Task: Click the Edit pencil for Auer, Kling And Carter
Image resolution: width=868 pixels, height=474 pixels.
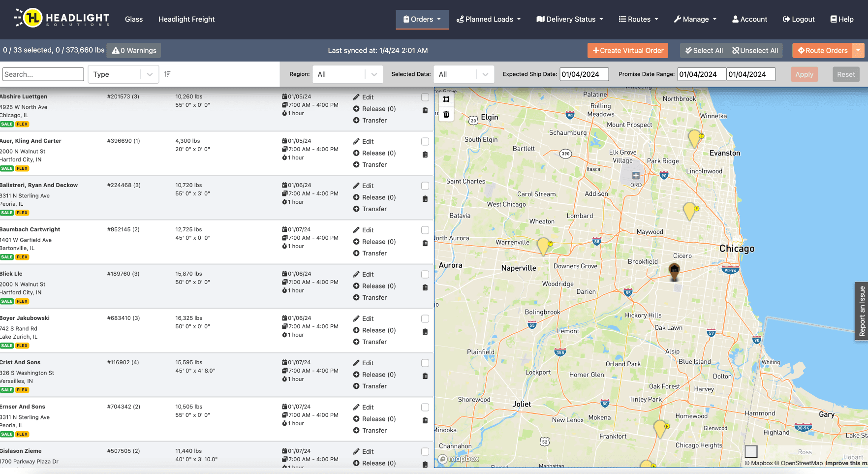Action: (x=356, y=142)
